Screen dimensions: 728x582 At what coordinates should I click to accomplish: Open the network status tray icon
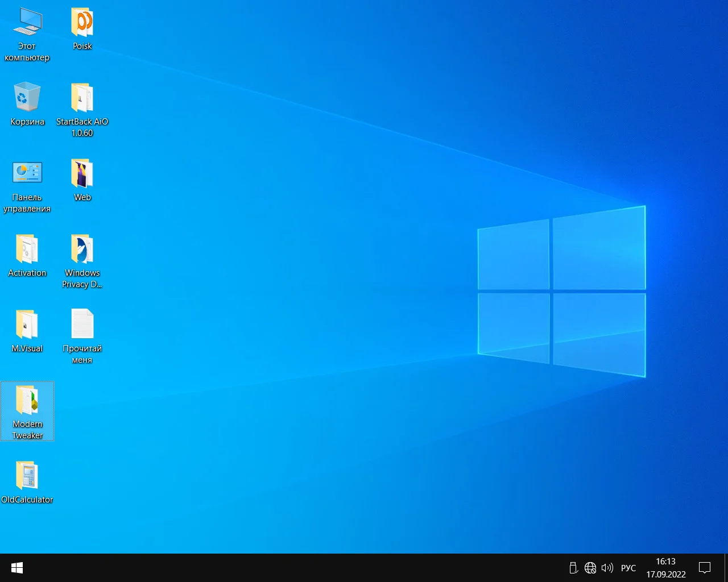(x=590, y=568)
